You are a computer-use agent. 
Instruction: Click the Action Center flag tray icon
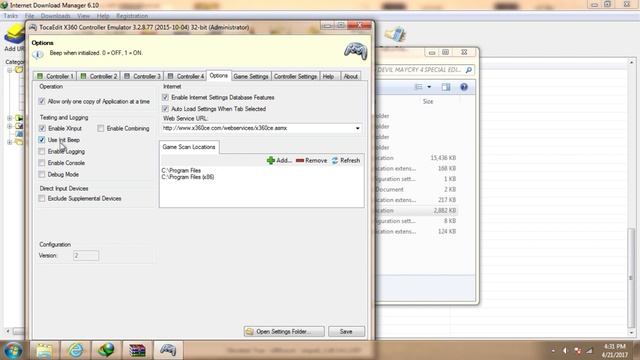pos(578,351)
